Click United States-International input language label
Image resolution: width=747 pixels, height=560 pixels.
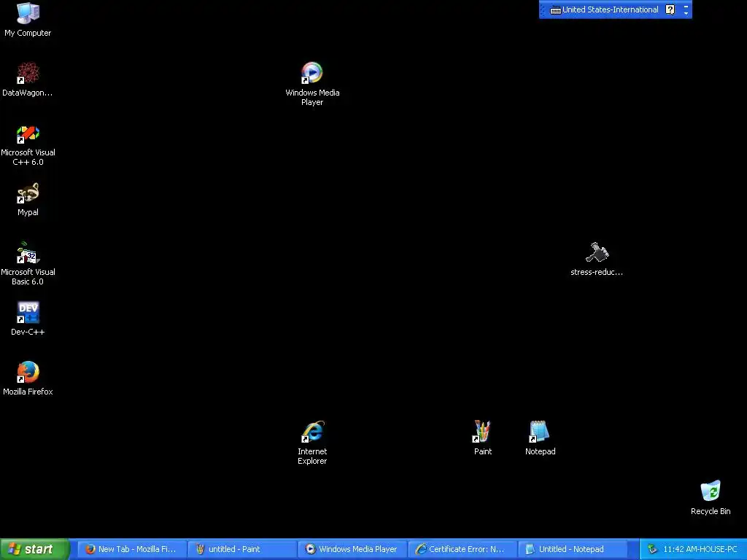click(610, 9)
